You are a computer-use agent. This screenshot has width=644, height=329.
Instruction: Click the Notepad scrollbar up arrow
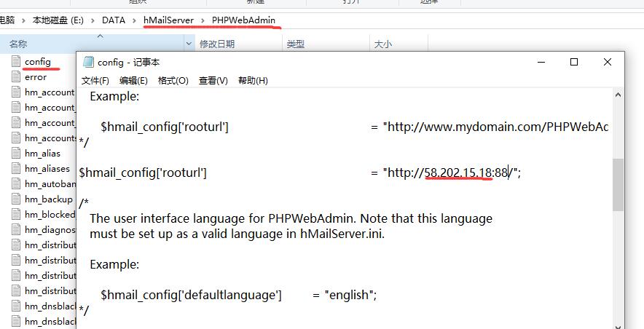tap(618, 95)
